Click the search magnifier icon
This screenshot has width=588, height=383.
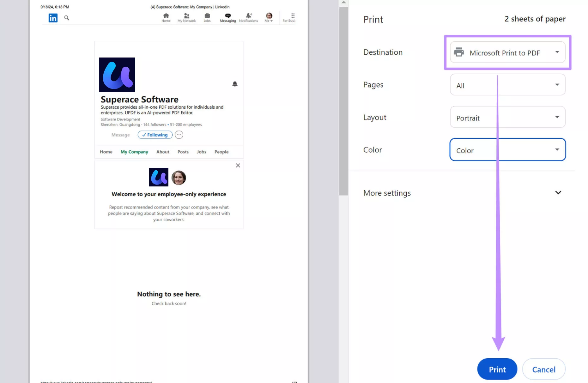pos(66,18)
